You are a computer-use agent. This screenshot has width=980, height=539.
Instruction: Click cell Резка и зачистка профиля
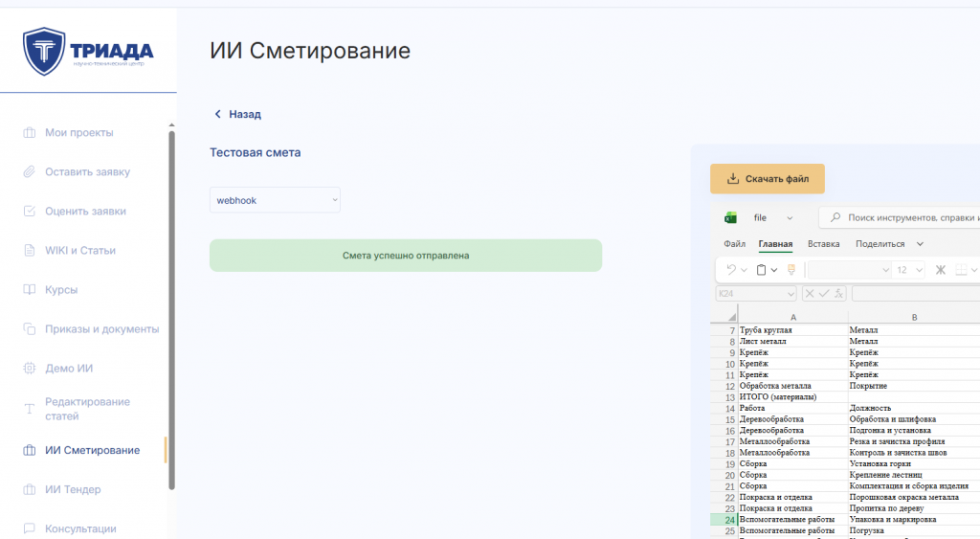click(914, 441)
